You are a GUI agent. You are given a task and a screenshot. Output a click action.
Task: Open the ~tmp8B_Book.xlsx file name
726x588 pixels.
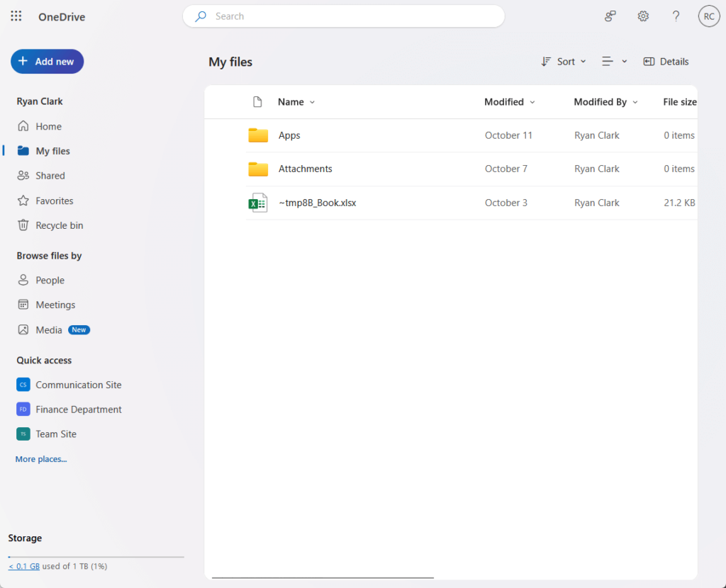tap(317, 203)
